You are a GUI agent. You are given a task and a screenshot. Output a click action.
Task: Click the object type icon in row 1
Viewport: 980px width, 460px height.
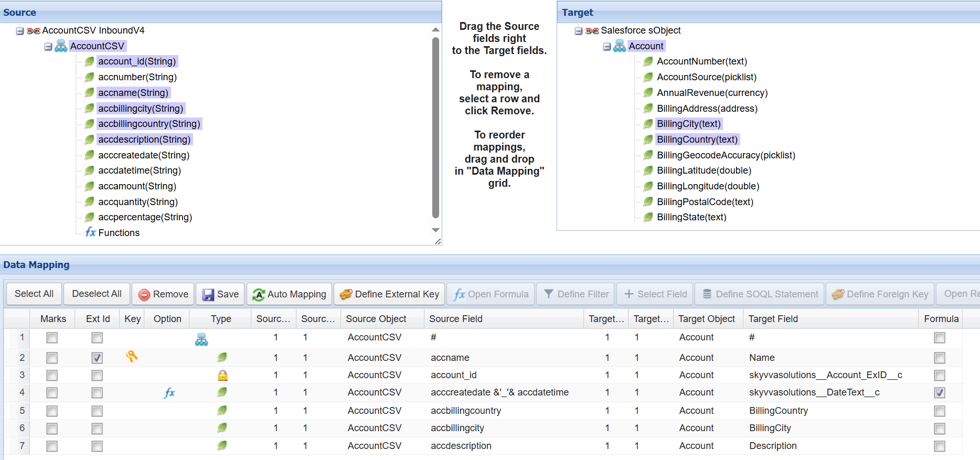tap(201, 339)
